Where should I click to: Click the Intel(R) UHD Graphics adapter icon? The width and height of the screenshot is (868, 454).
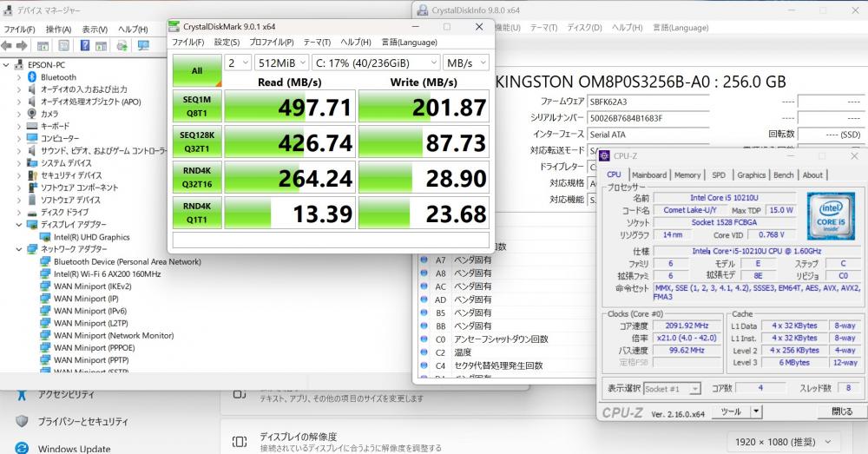pos(45,237)
